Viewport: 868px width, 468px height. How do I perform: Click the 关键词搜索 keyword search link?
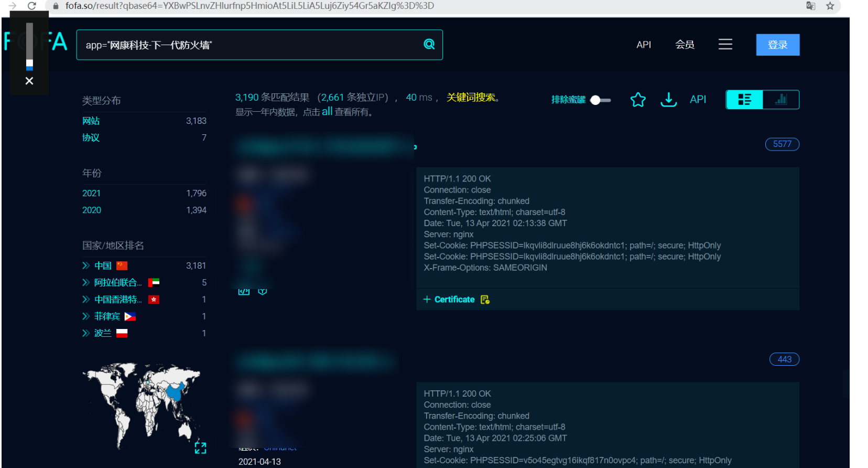pyautogui.click(x=471, y=97)
